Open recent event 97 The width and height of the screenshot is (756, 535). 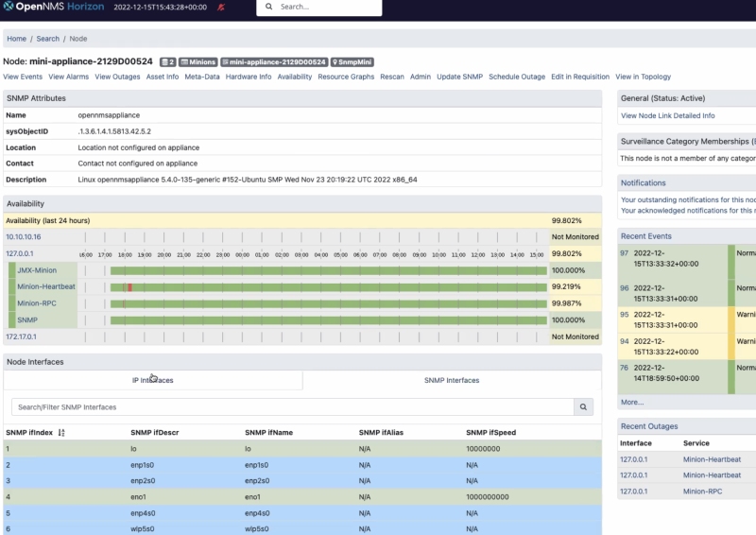[625, 253]
